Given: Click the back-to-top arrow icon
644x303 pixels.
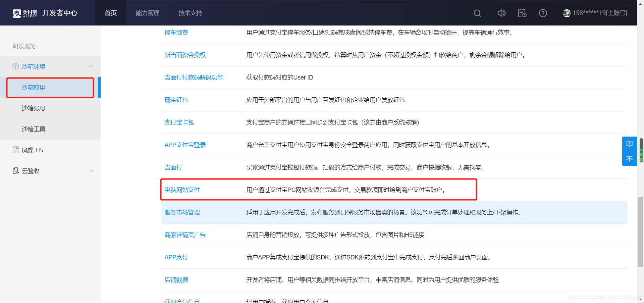Looking at the screenshot, I should (x=630, y=159).
